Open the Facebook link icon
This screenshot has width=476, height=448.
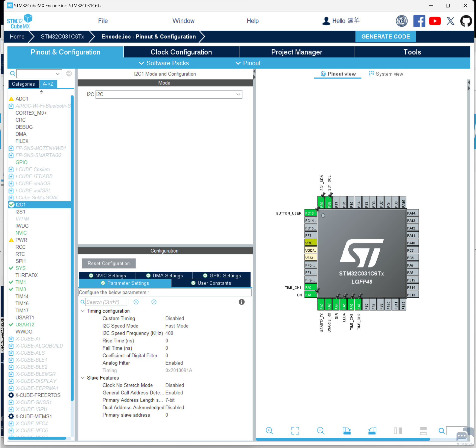coord(419,21)
